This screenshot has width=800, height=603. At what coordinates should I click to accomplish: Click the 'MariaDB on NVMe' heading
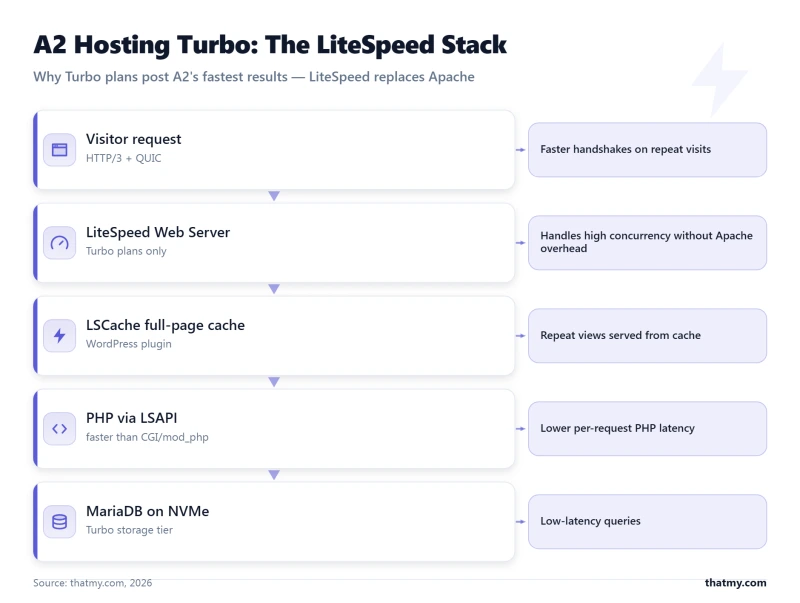point(147,511)
